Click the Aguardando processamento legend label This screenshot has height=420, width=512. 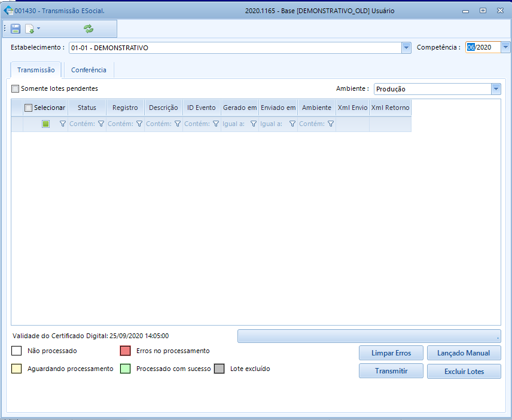(x=70, y=369)
